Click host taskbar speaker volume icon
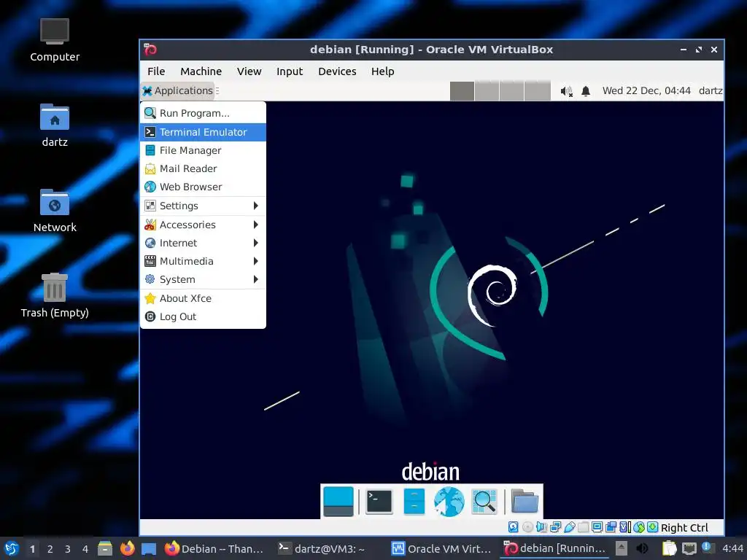The width and height of the screenshot is (747, 560). coord(642,548)
